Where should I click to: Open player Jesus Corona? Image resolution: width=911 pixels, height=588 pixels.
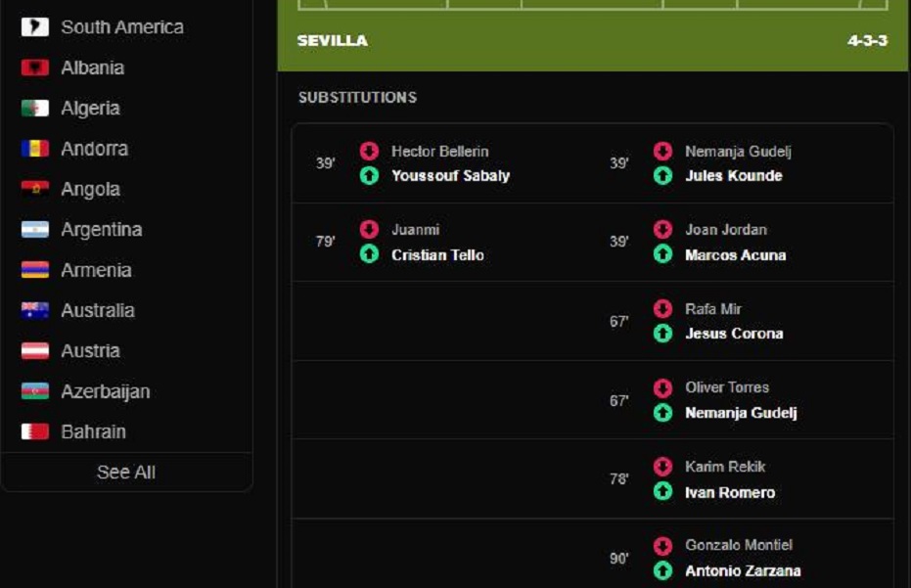[x=734, y=334]
